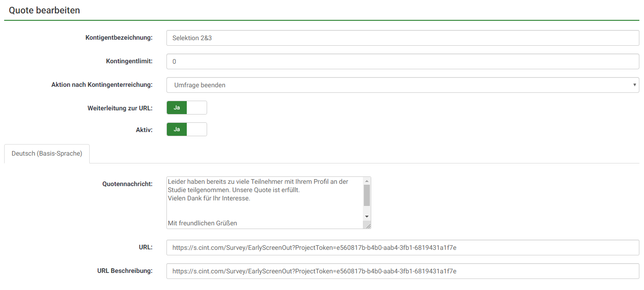Image resolution: width=644 pixels, height=290 pixels.
Task: Click the URL Beschreibung input field
Action: coord(402,271)
